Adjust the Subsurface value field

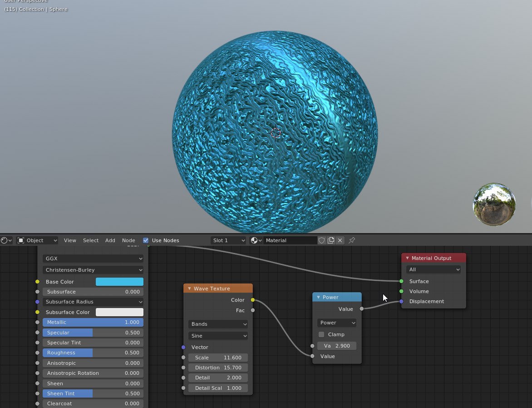click(x=93, y=292)
